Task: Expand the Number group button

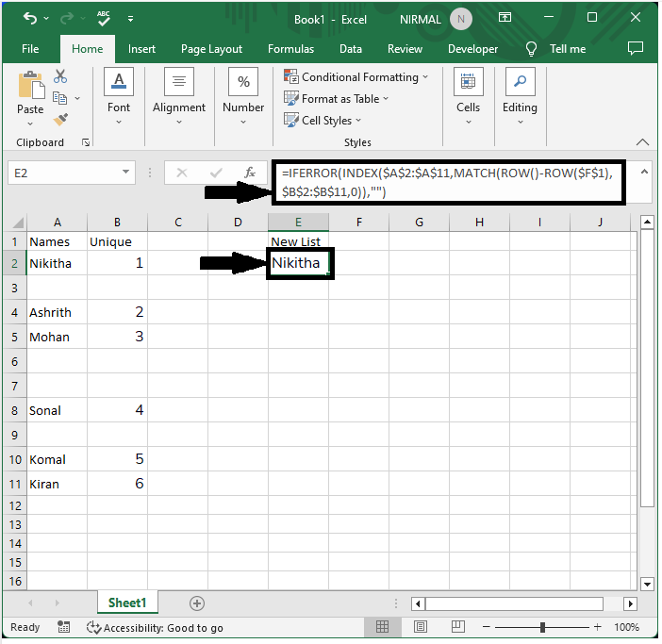Action: [243, 96]
